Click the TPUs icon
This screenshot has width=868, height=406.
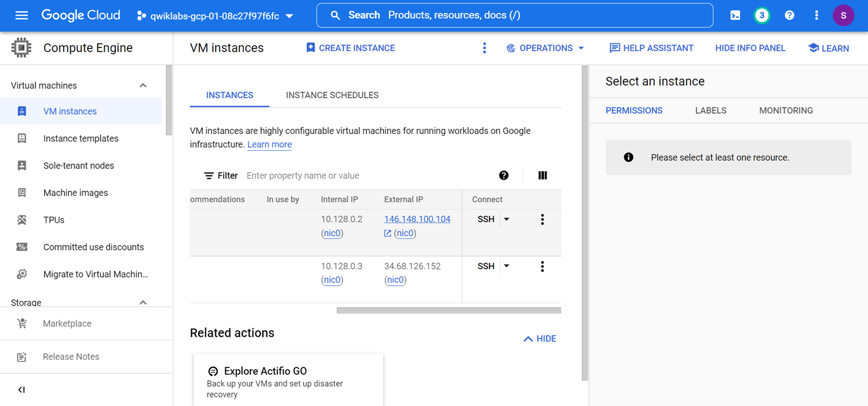pyautogui.click(x=22, y=220)
